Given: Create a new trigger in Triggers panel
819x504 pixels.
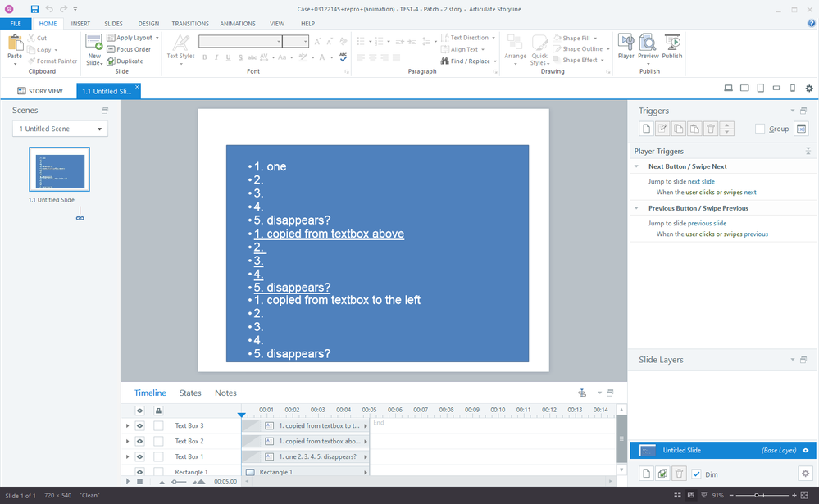Looking at the screenshot, I should pos(646,129).
